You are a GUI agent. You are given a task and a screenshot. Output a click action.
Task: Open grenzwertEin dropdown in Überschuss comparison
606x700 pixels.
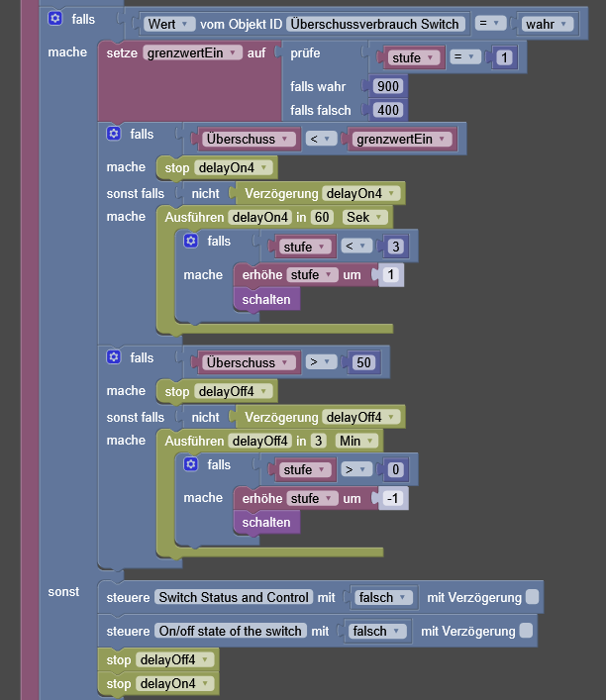401,139
